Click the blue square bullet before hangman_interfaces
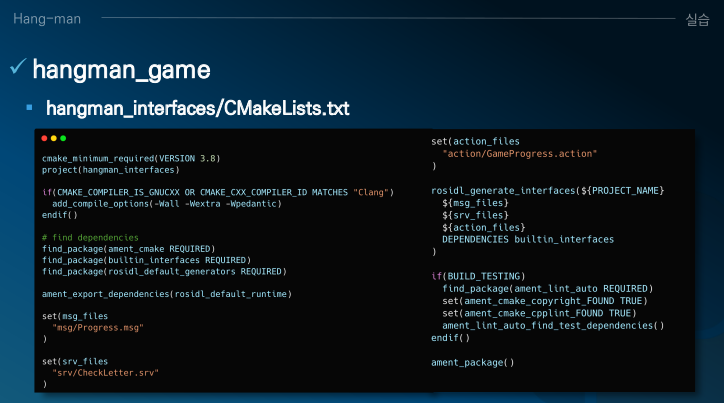The width and height of the screenshot is (724, 403). pos(30,108)
